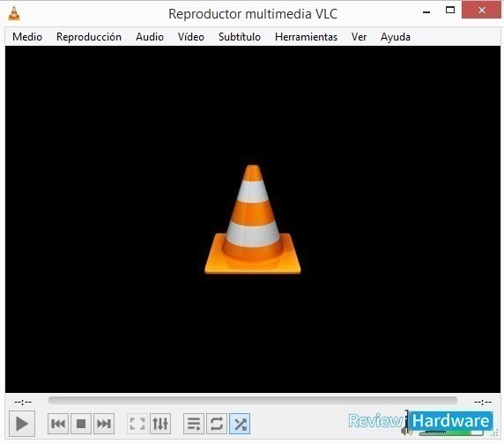Open the Medio menu
504x444 pixels.
(x=27, y=37)
